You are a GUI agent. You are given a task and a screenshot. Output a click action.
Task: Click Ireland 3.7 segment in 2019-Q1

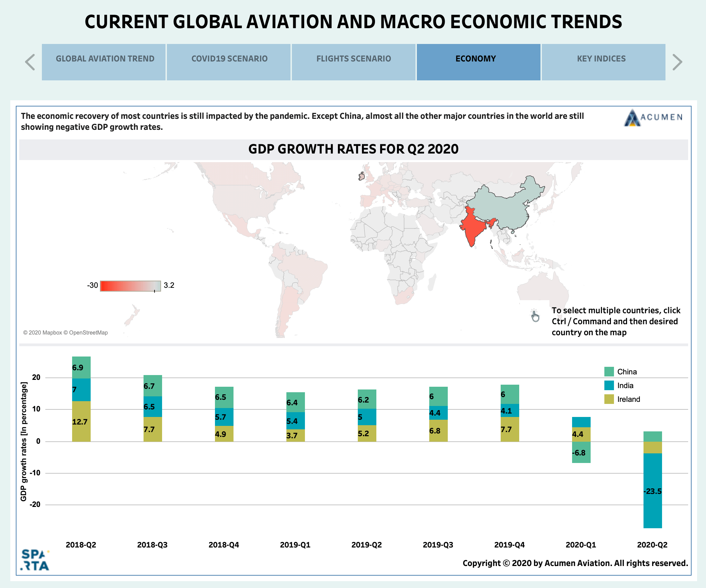click(x=296, y=435)
